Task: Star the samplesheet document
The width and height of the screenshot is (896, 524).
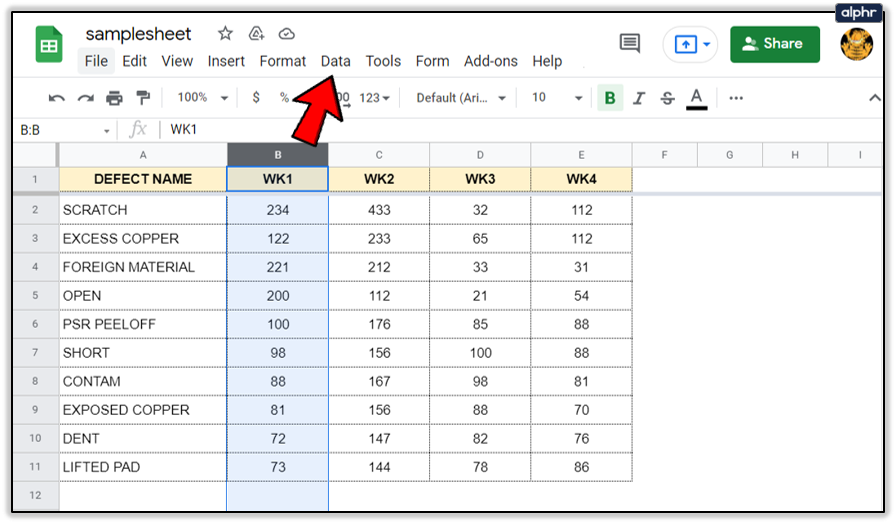Action: click(x=225, y=34)
